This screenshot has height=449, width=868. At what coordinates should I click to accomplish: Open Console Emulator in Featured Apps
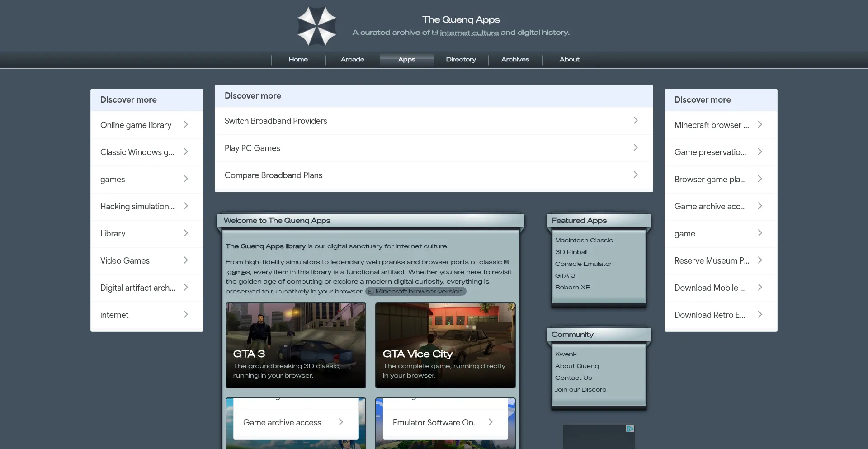tap(583, 264)
